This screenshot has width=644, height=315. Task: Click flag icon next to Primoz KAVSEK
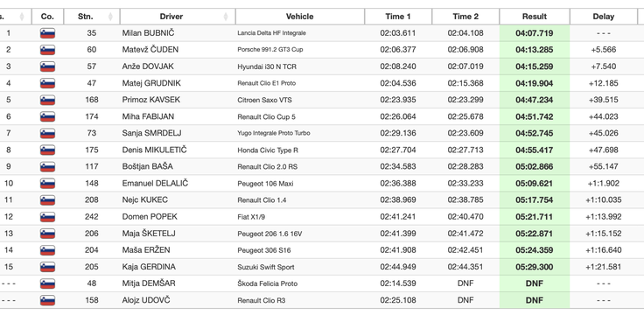point(47,101)
